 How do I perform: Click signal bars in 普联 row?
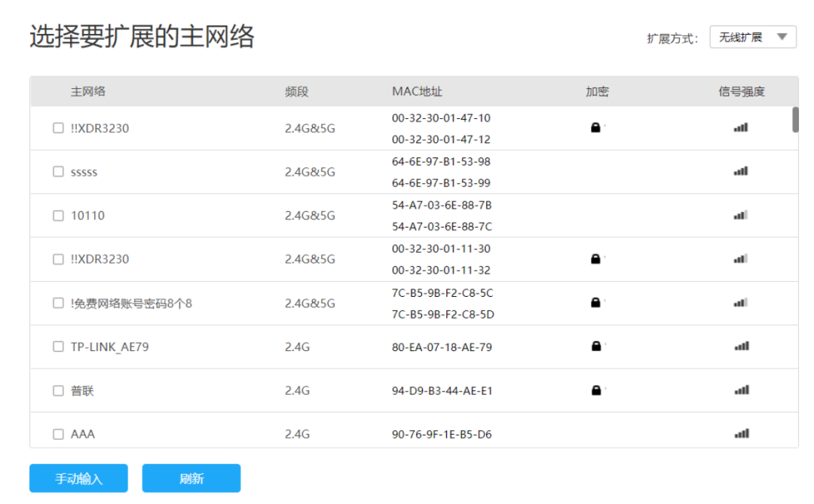click(741, 390)
